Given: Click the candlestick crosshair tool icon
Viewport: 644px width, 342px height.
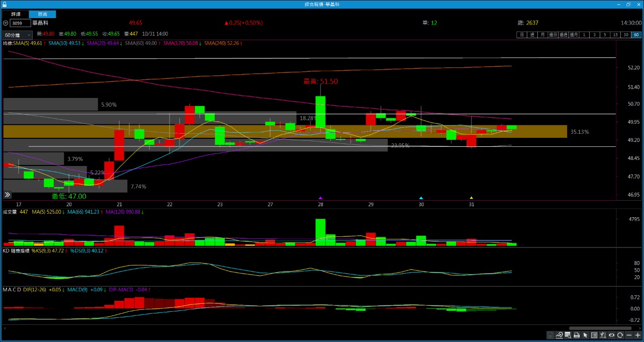Looking at the screenshot, I should click(603, 335).
